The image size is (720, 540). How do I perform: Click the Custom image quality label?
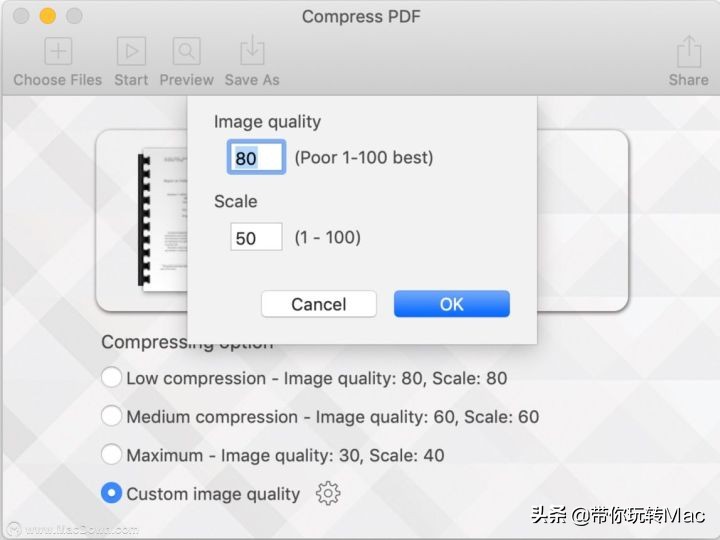[213, 494]
